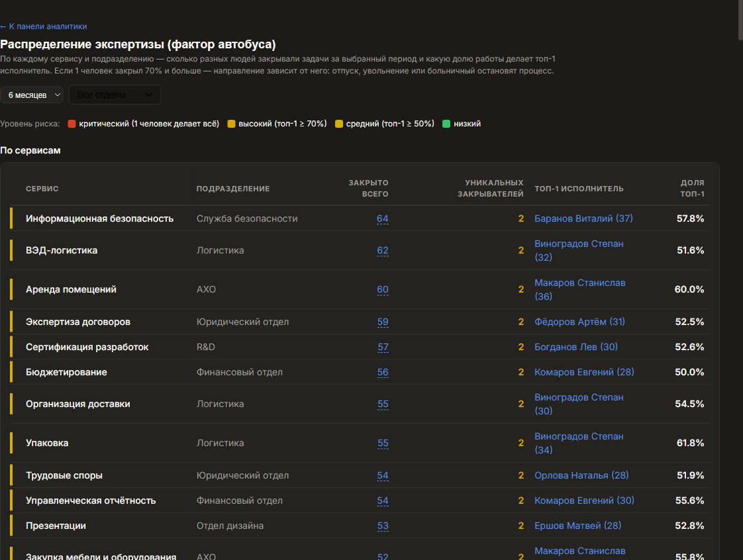
Task: Select the «Сертификация разработок» service name
Action: coord(87,347)
